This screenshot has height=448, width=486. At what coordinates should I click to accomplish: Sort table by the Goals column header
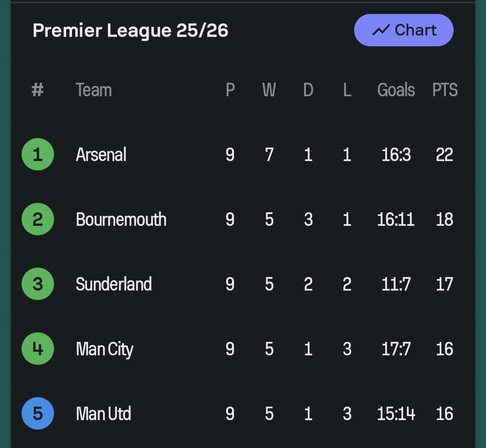(396, 90)
